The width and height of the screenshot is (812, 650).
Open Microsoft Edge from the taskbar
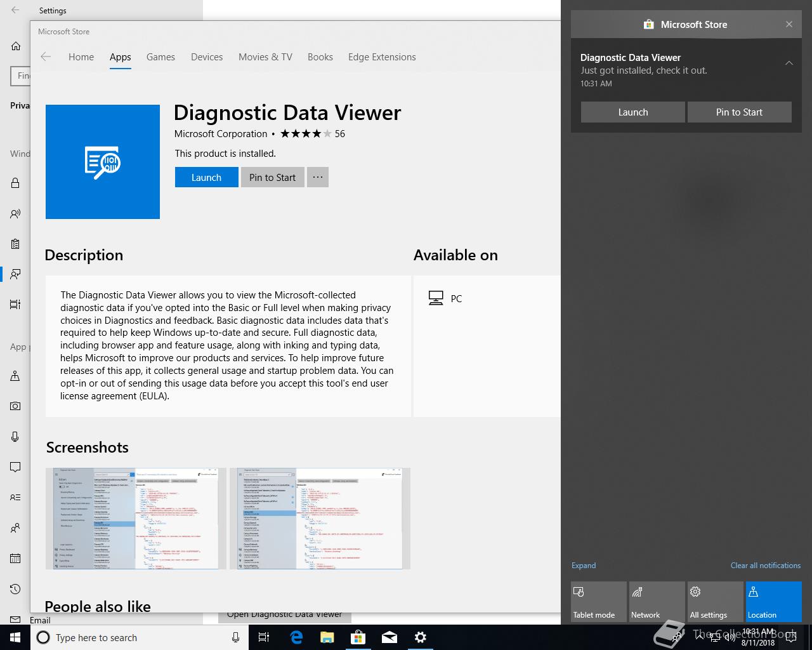[296, 637]
